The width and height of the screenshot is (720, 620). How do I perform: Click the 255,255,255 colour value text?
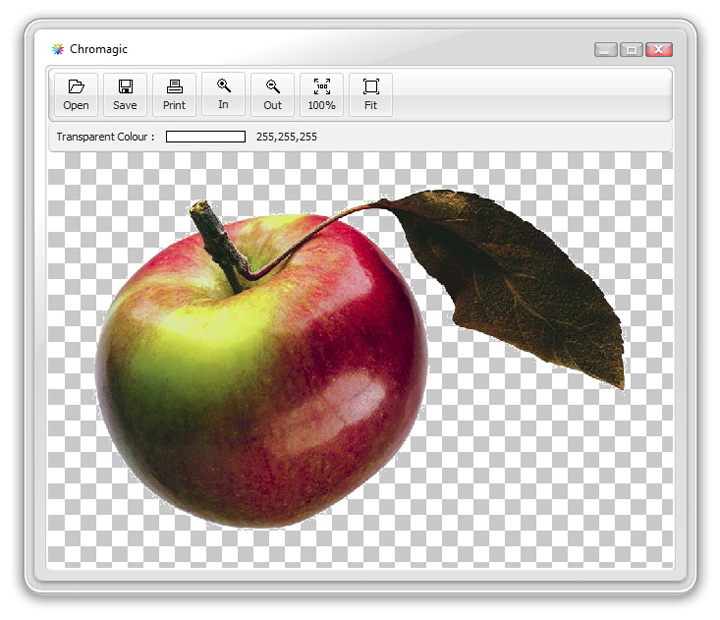click(x=286, y=137)
